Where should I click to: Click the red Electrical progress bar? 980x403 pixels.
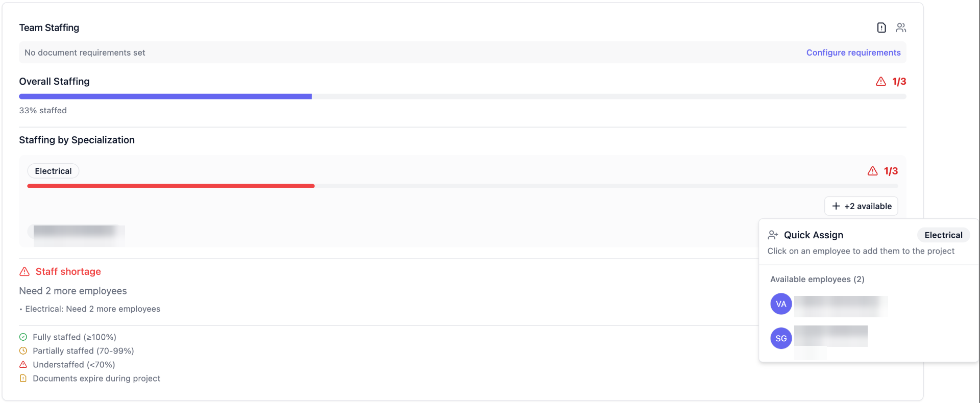[171, 186]
